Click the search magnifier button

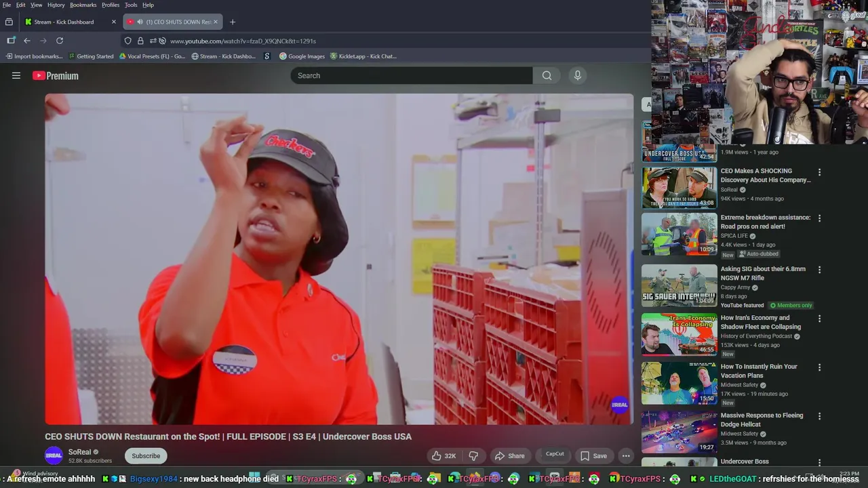(x=547, y=76)
